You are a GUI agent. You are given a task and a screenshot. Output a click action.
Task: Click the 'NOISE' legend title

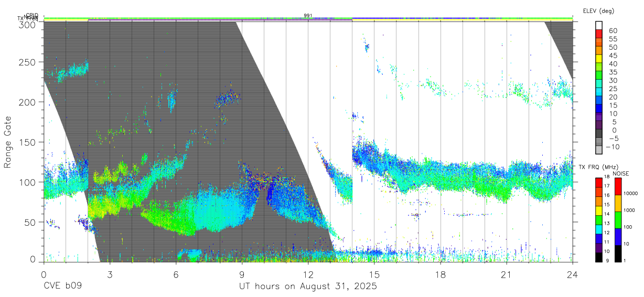pyautogui.click(x=622, y=173)
